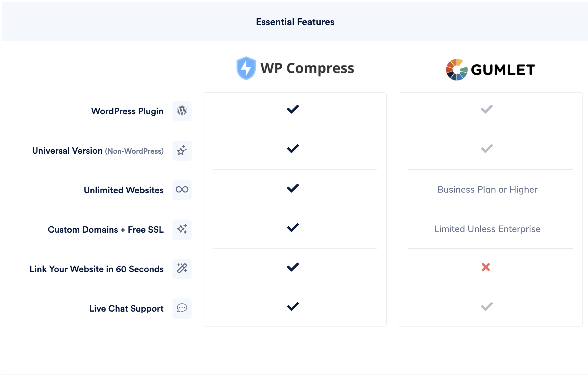This screenshot has height=375, width=588.
Task: Click the Essential Features heading
Action: tap(295, 22)
